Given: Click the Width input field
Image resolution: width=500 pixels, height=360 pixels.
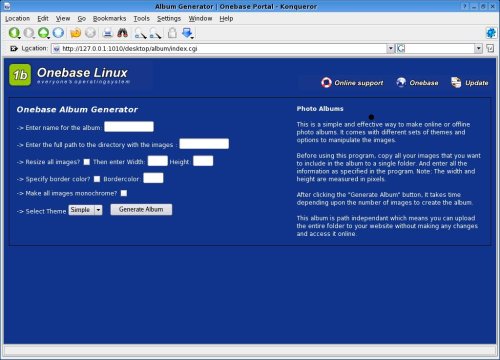Looking at the screenshot, I should click(x=158, y=161).
